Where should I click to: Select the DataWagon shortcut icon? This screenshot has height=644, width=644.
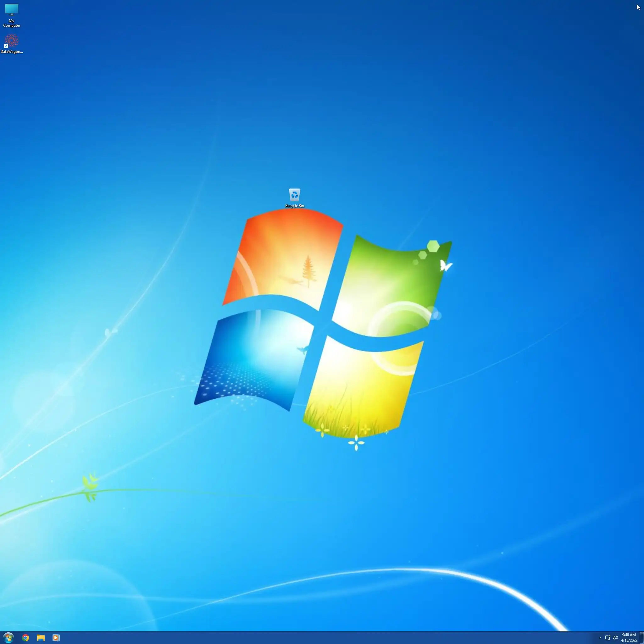(x=11, y=41)
